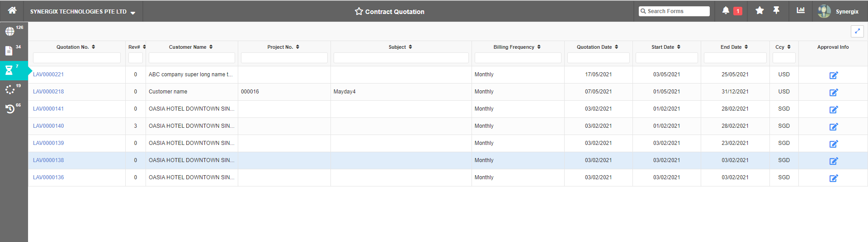
Task: Sort by Subject column
Action: click(410, 47)
